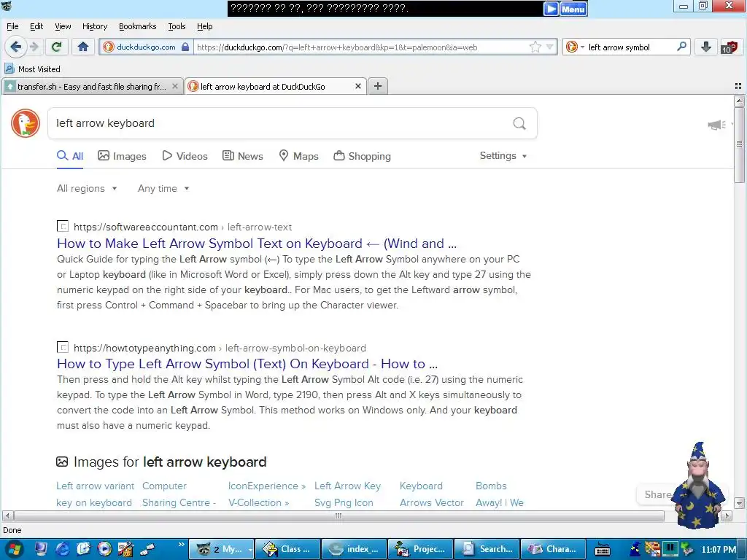Screen dimensions: 747x560
Task: Switch to News results
Action: 242,156
